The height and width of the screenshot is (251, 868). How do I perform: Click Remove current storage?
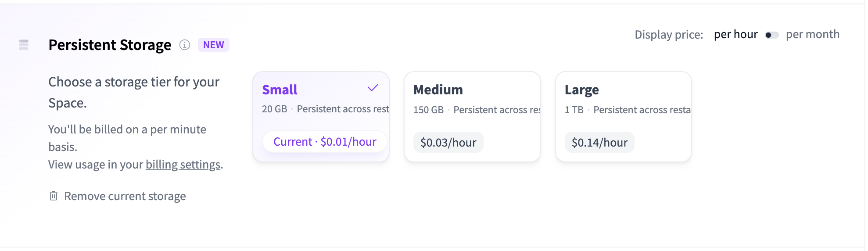coord(125,196)
